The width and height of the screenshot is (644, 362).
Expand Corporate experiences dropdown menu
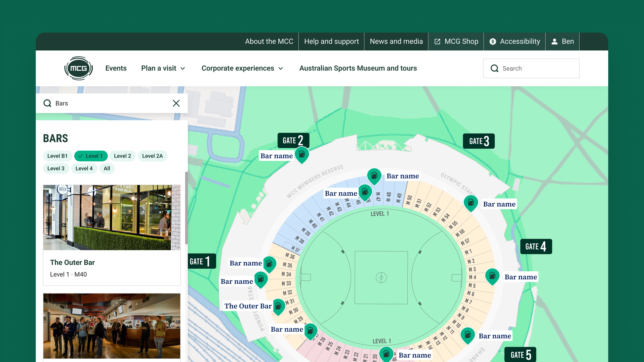[242, 68]
